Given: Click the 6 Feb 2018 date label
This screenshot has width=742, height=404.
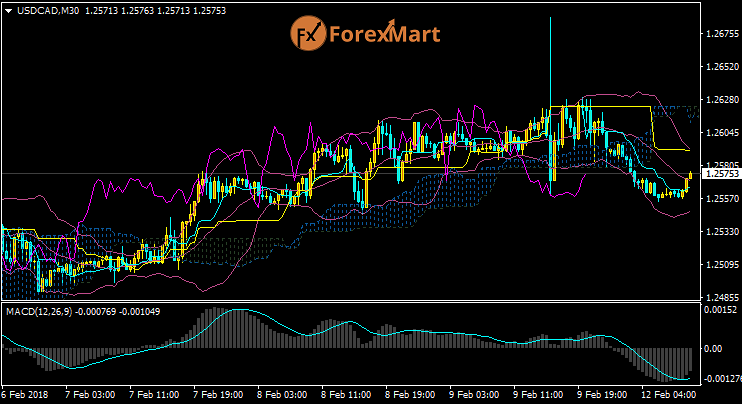Looking at the screenshot, I should (25, 395).
